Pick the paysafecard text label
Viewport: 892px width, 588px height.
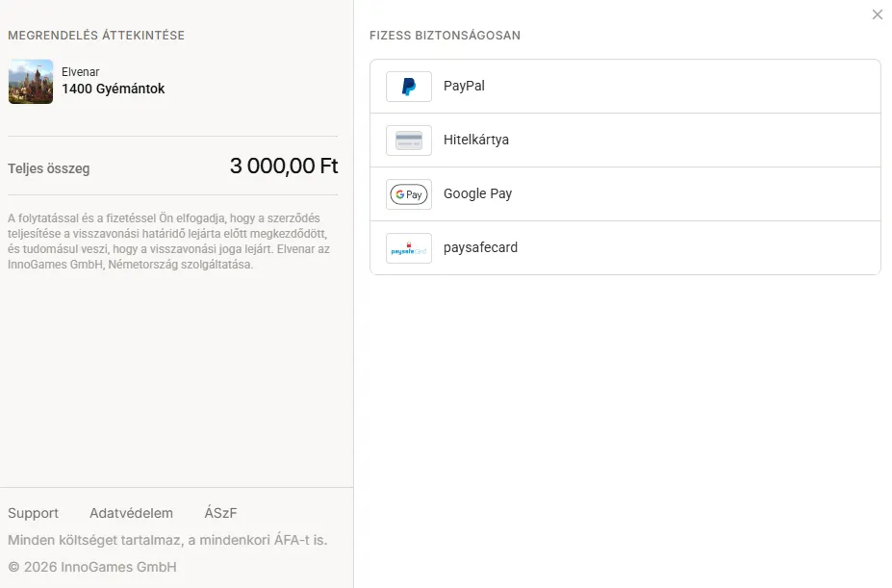[481, 247]
